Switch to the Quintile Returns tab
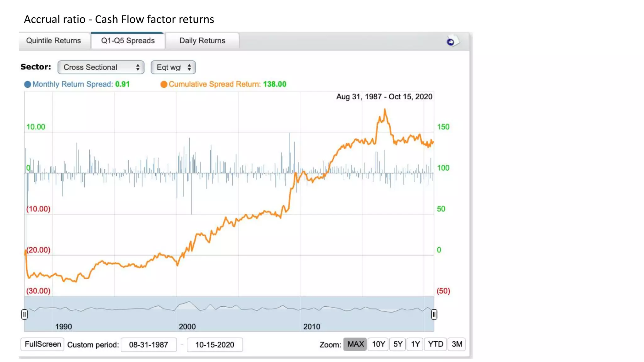 coord(53,41)
